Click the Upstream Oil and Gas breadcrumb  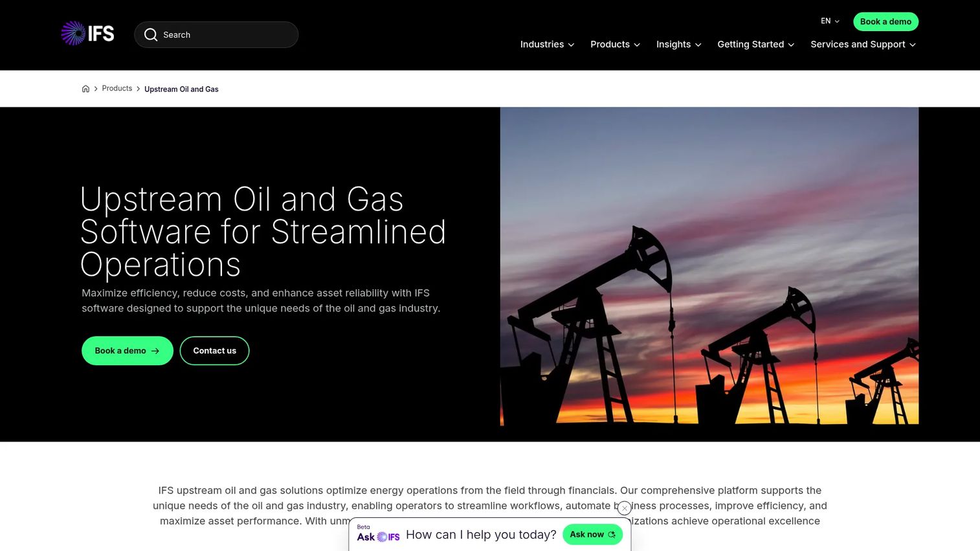coord(181,89)
